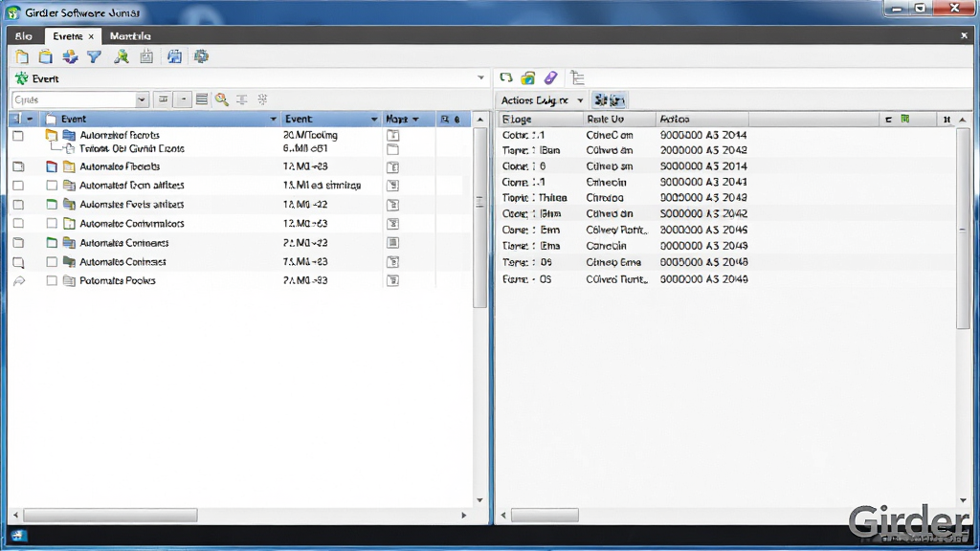Switch to the Mantible tab
Viewport: 980px width, 551px height.
[130, 36]
